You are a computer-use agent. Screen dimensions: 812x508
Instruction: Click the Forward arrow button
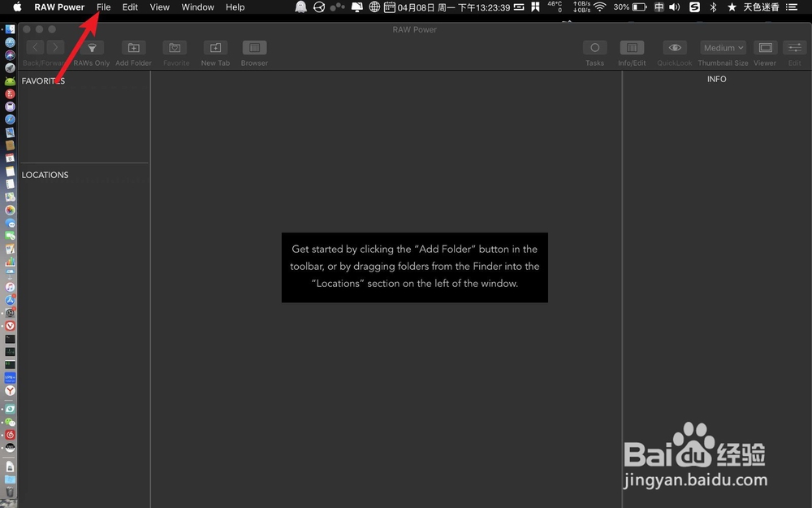pyautogui.click(x=55, y=48)
